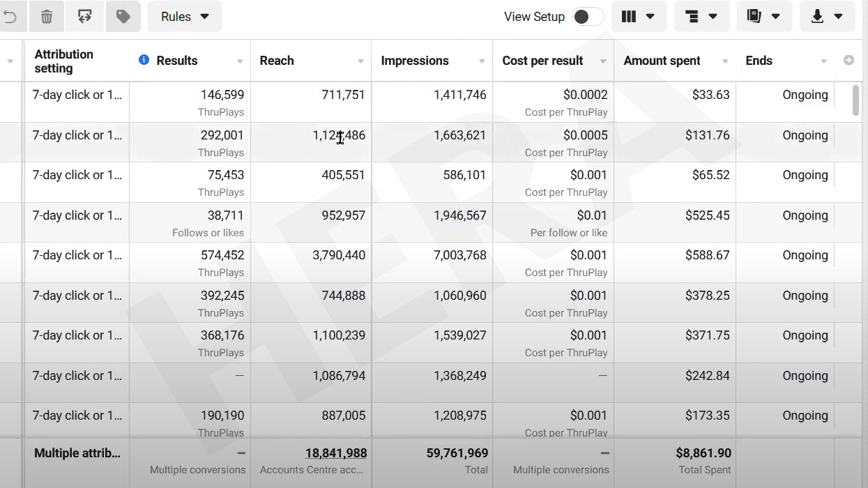Click the impressions value 1,663,621

(x=460, y=135)
